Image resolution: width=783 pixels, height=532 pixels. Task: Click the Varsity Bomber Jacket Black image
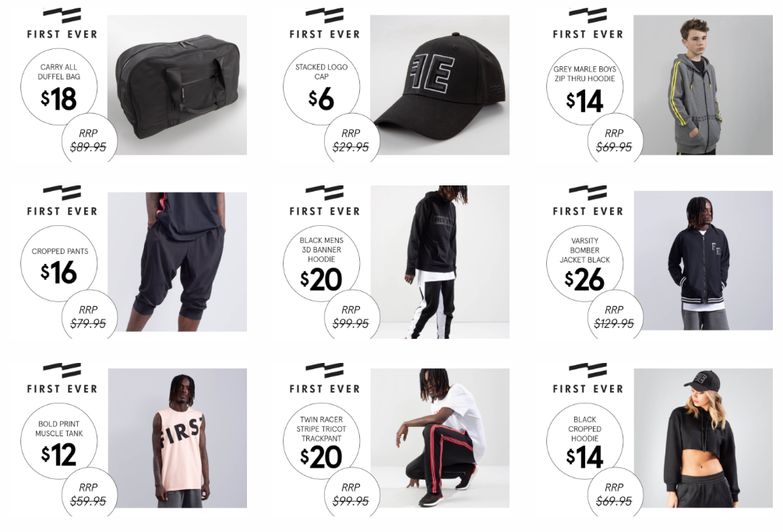703,260
